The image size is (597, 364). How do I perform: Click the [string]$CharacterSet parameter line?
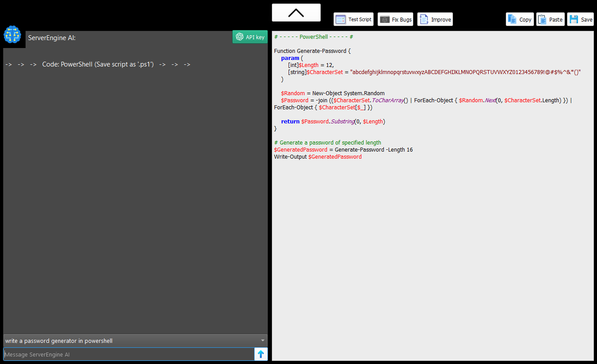(434, 72)
